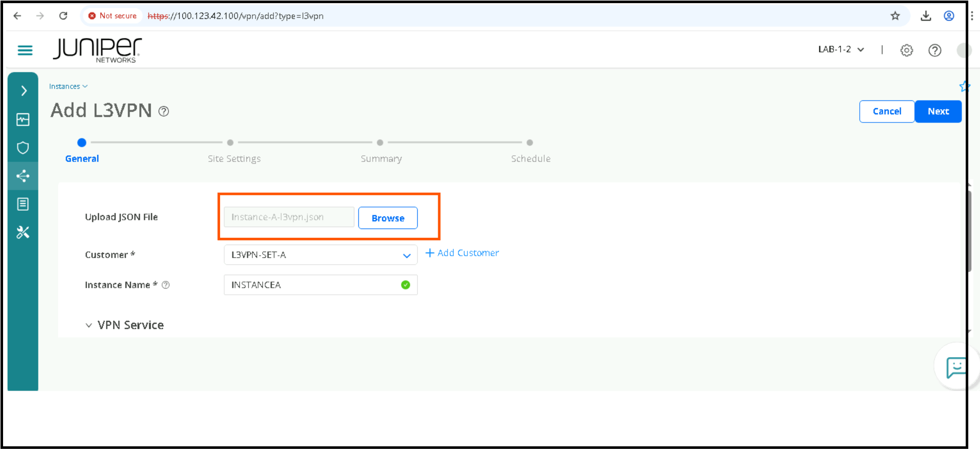This screenshot has width=980, height=449.
Task: Click the Not secure warning badge
Action: coord(113,16)
